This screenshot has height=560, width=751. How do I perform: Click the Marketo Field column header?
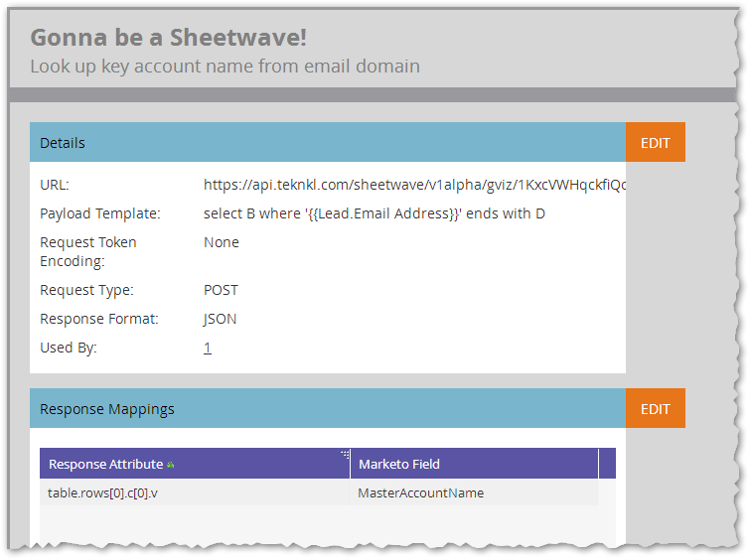click(474, 464)
